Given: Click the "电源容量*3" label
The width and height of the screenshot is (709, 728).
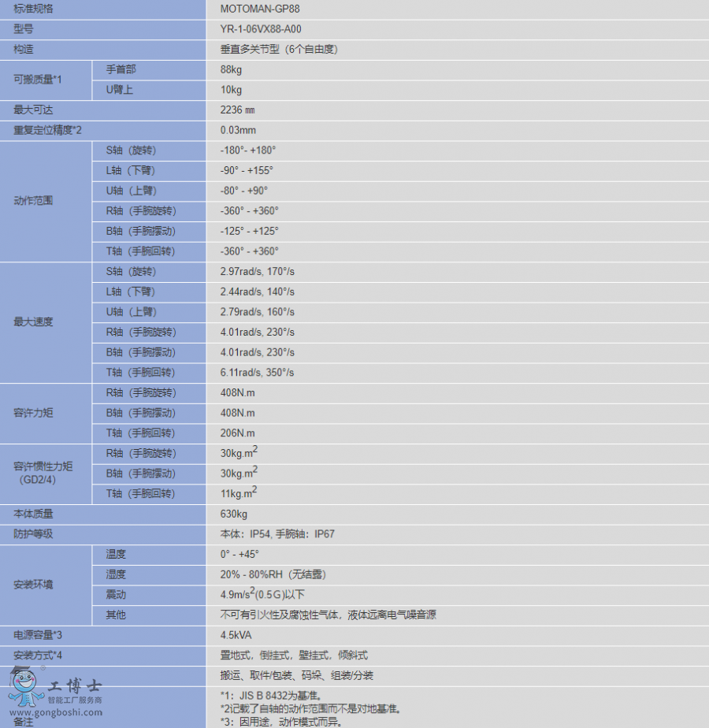Looking at the screenshot, I should click(38, 635).
